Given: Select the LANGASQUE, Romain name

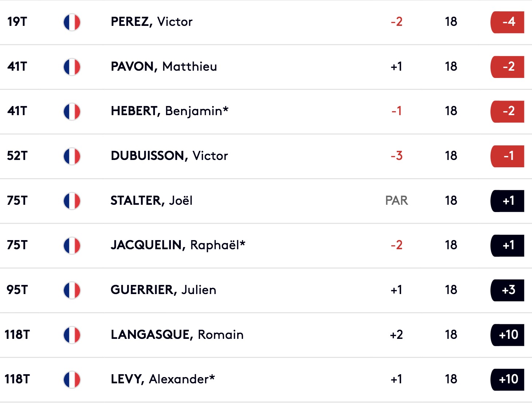Looking at the screenshot, I should point(177,334).
